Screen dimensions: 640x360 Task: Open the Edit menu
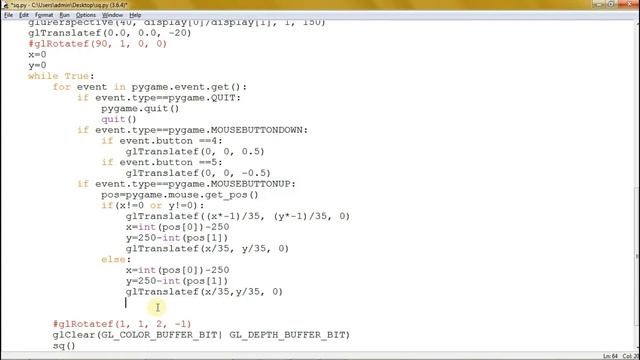24,15
